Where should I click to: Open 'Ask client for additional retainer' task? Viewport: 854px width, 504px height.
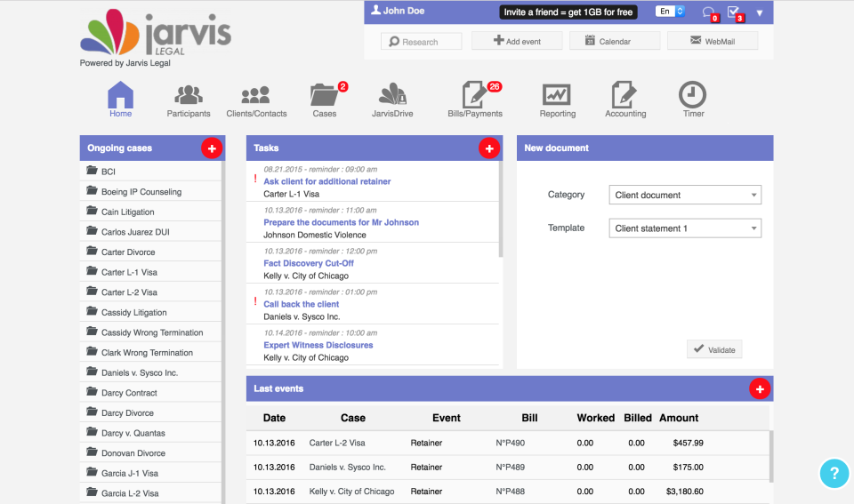326,181
